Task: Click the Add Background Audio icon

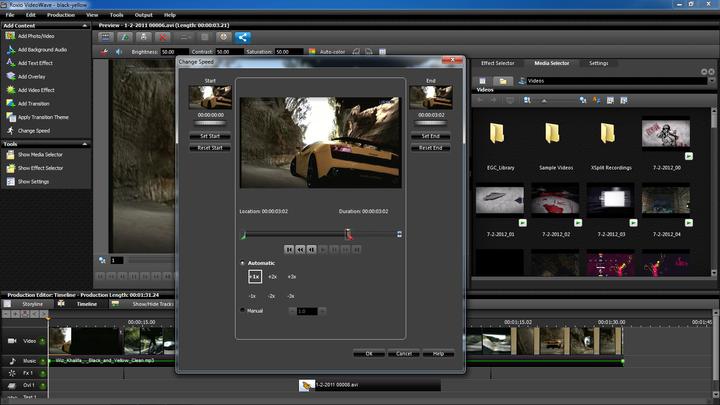Action: pos(10,50)
